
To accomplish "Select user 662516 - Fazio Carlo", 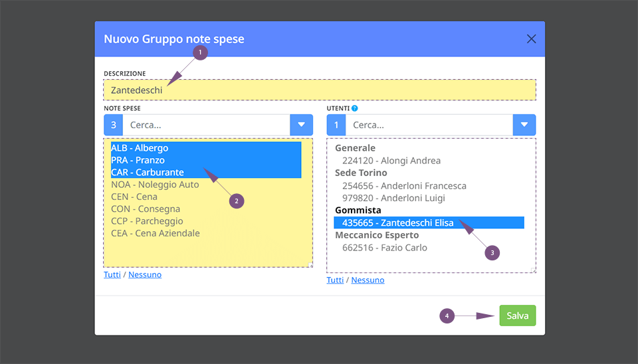I will [x=429, y=248].
